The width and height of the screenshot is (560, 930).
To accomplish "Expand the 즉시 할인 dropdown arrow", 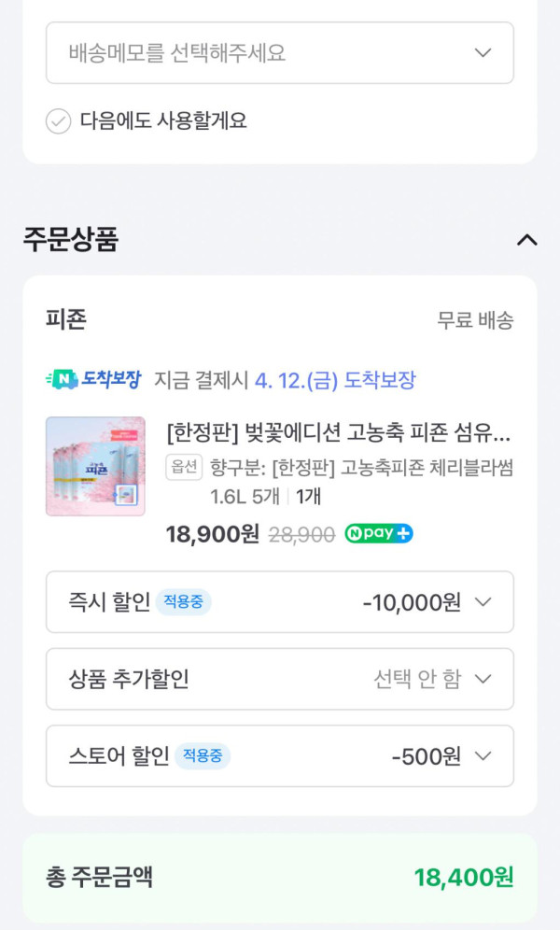I will click(483, 602).
